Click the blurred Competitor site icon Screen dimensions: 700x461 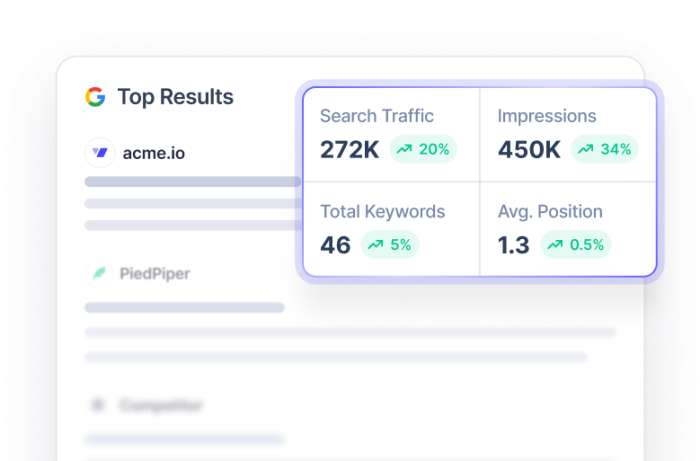coord(98,405)
